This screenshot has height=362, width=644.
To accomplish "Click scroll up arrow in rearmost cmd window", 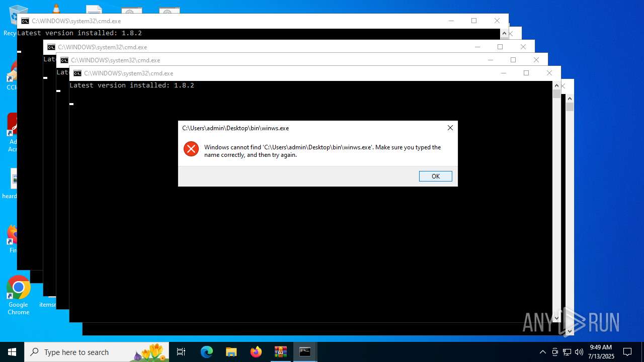I will pyautogui.click(x=504, y=33).
